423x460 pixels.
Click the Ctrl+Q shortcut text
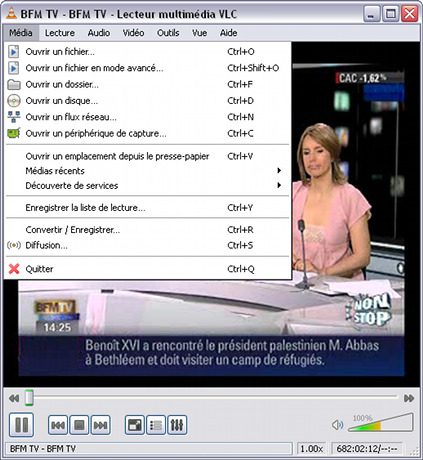click(241, 269)
